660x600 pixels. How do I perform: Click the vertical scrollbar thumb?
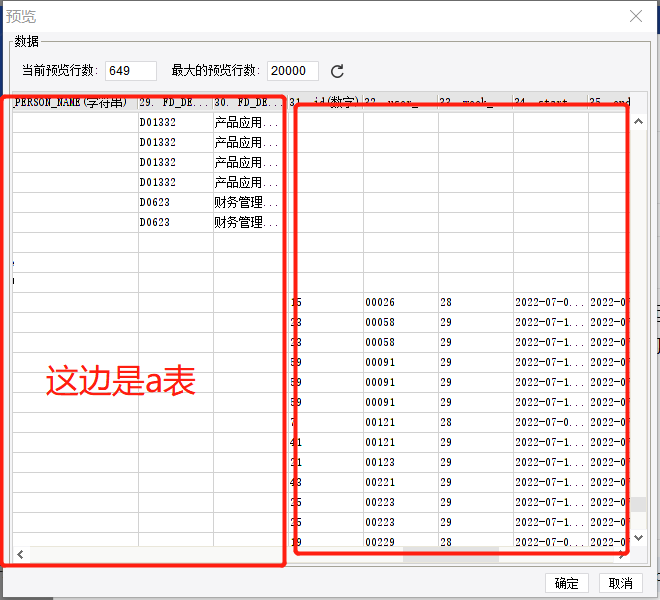tap(639, 504)
